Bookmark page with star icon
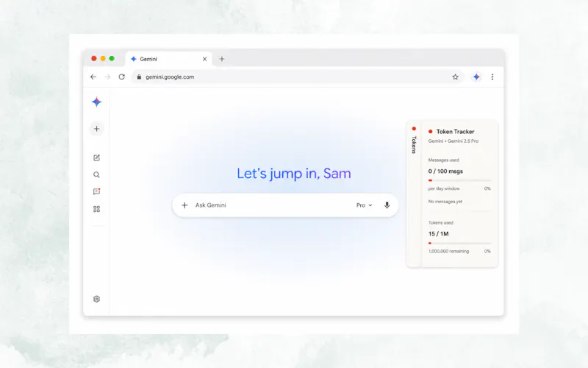Image resolution: width=588 pixels, height=368 pixels. click(x=455, y=77)
